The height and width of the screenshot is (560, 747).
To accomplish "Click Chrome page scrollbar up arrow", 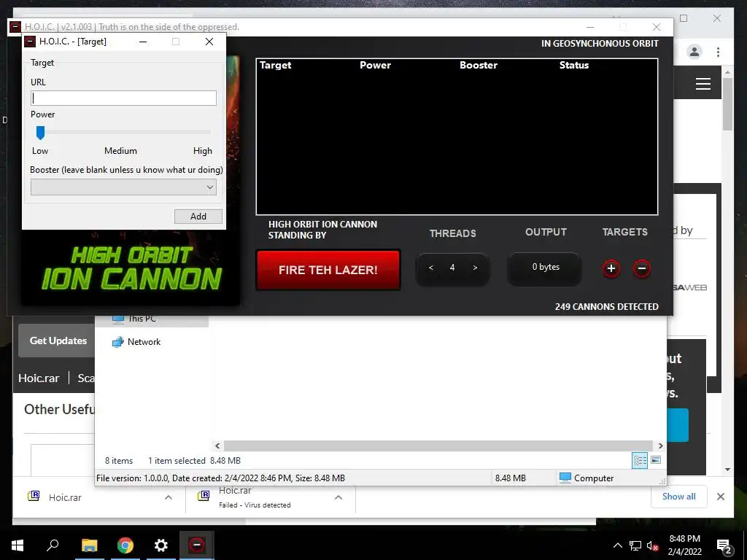I will tap(727, 73).
